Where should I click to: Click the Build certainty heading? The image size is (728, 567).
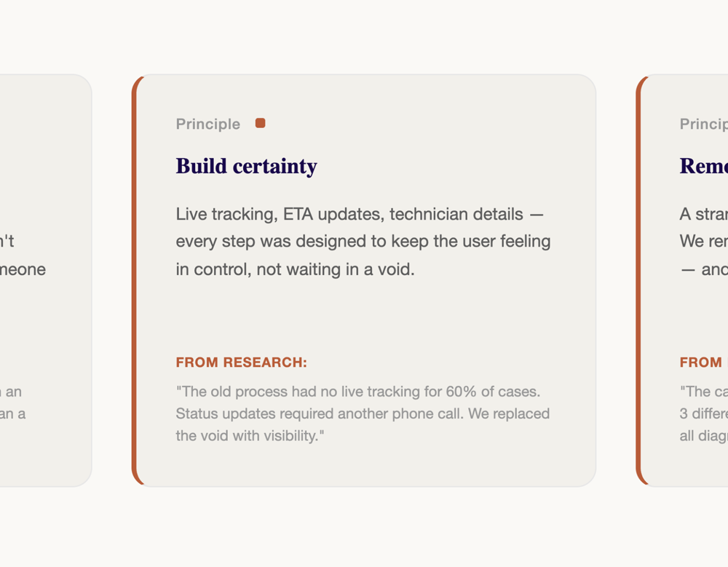click(247, 166)
